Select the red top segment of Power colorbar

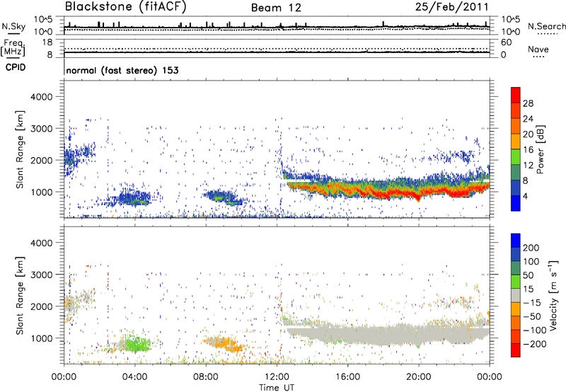(516, 95)
